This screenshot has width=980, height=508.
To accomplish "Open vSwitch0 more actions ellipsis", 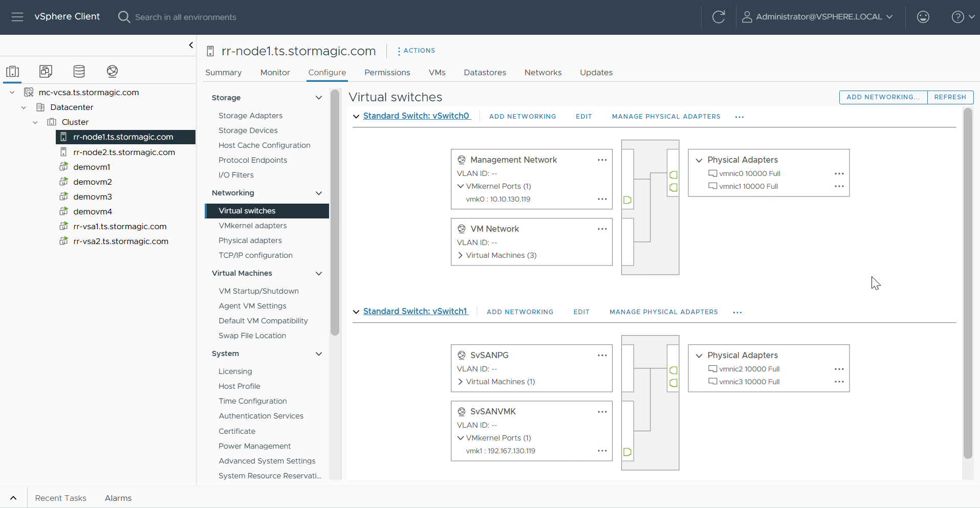I will click(739, 117).
